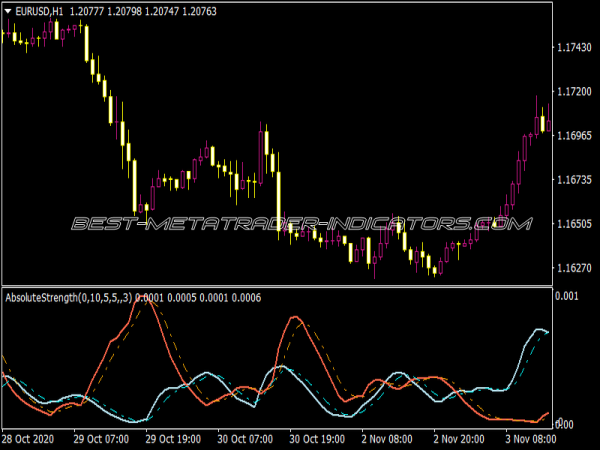Click the 1.16735 price axis value
600x450 pixels.
574,180
